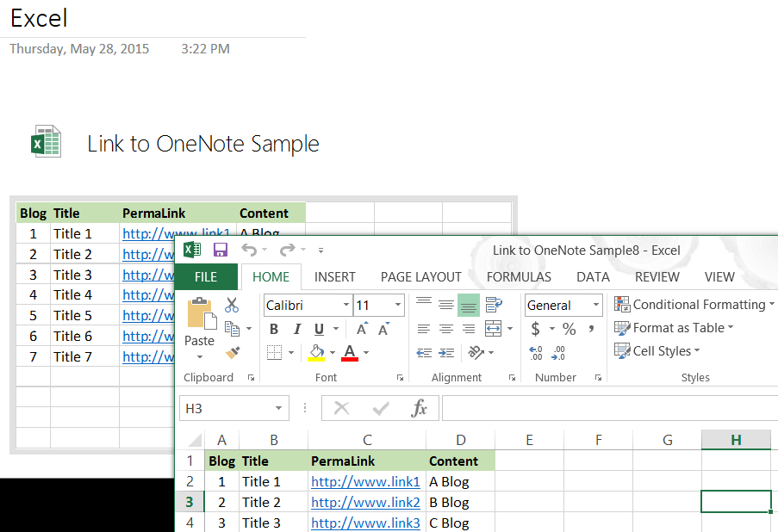The height and width of the screenshot is (532, 778).
Task: Apply the red Font Color swatch
Action: [350, 352]
